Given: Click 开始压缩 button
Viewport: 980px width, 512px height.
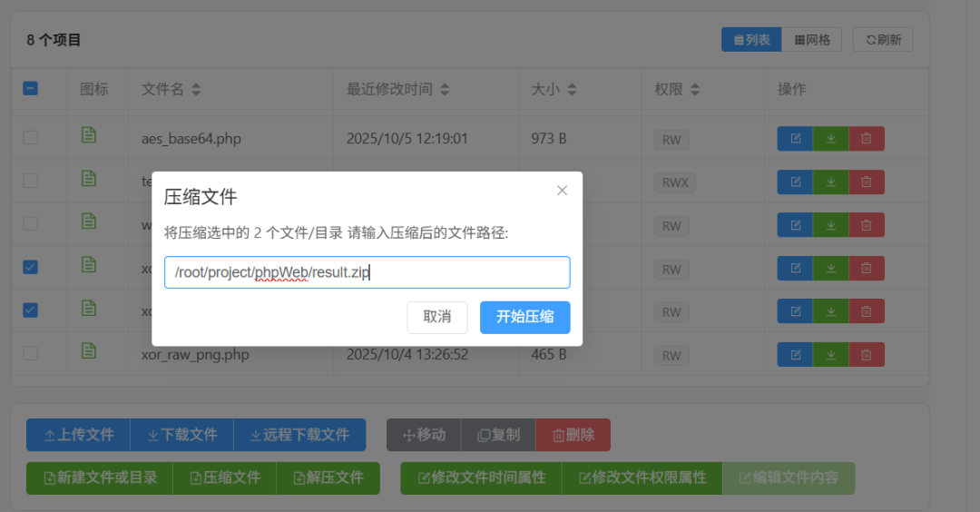Looking at the screenshot, I should (x=525, y=317).
